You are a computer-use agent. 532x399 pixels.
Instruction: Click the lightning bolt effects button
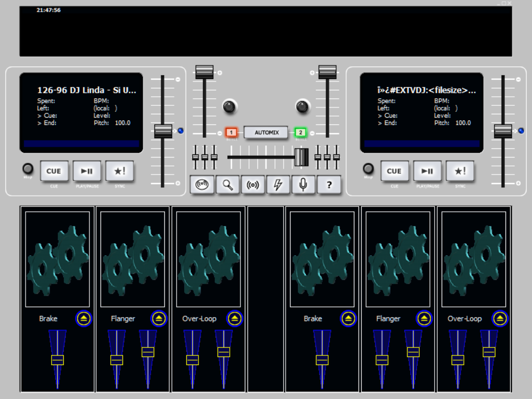coord(278,185)
